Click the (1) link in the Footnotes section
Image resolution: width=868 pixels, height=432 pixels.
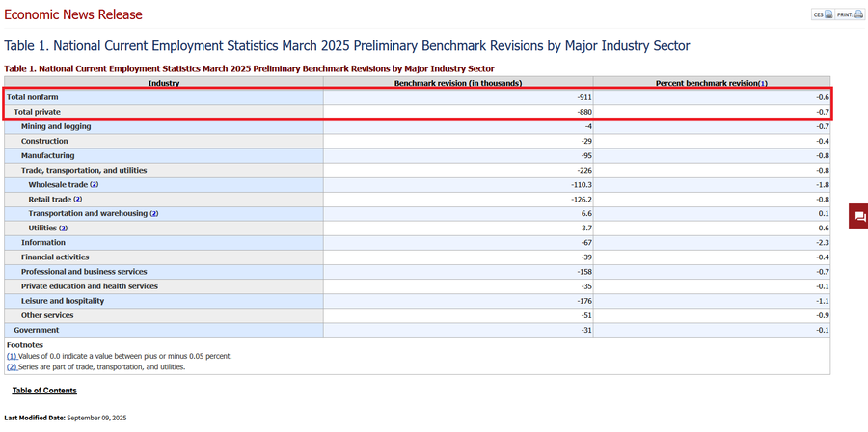click(x=13, y=356)
